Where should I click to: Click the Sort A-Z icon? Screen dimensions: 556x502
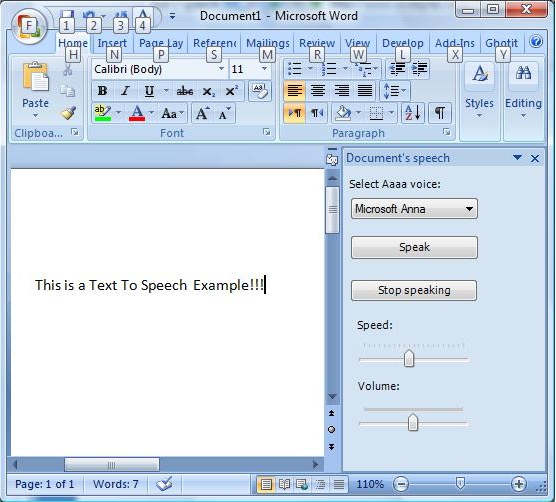click(413, 113)
